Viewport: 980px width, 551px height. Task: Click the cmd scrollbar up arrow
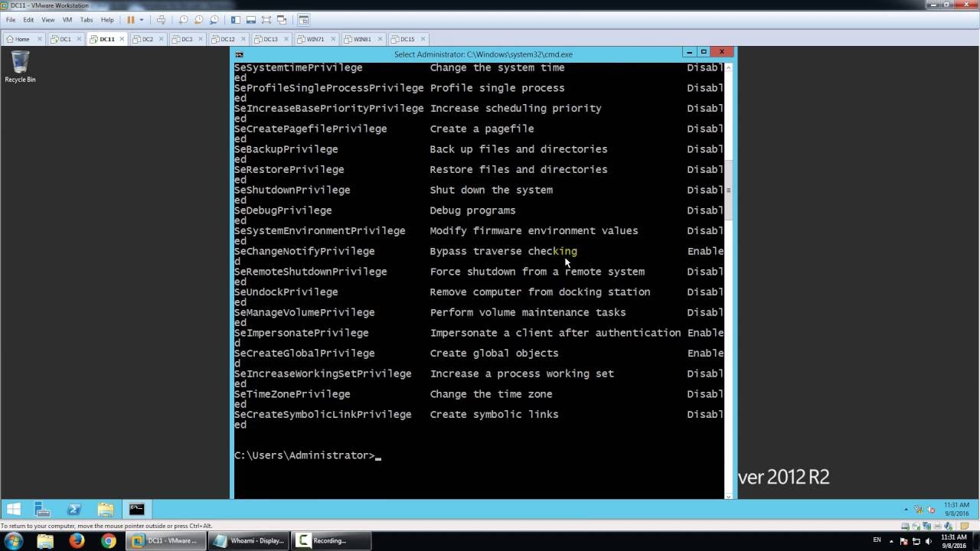click(728, 67)
